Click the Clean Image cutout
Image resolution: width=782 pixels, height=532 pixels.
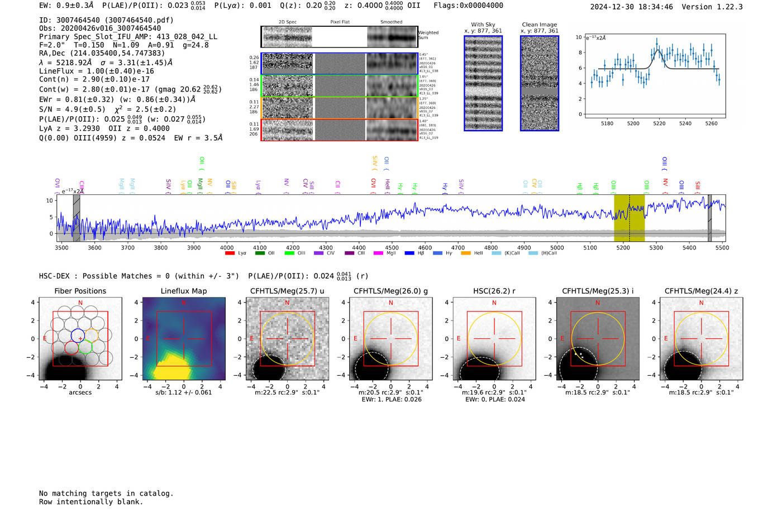(540, 83)
